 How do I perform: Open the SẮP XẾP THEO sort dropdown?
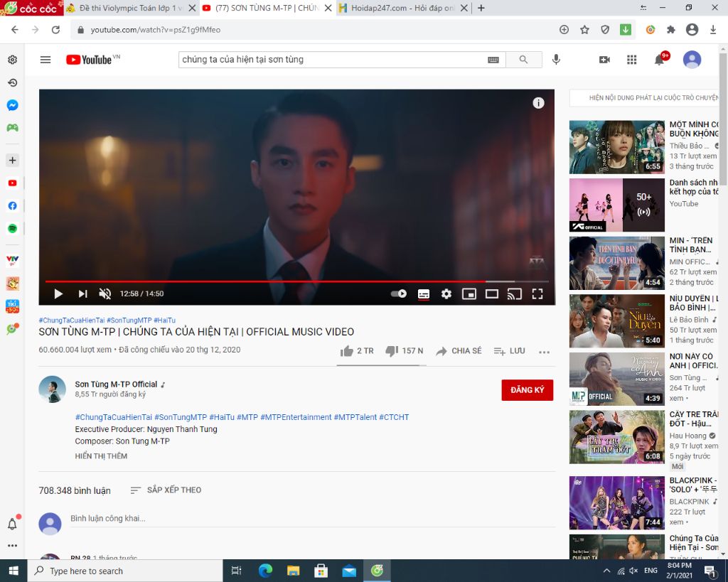[x=166, y=490]
